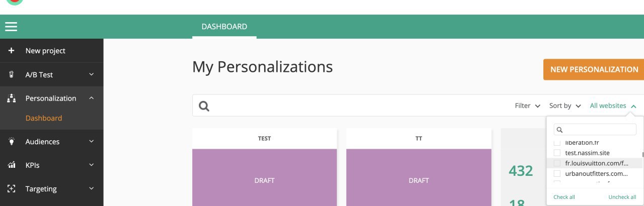Check the urbanoutfitters.com checkbox
Viewport: 644px width, 206px height.
pyautogui.click(x=557, y=173)
